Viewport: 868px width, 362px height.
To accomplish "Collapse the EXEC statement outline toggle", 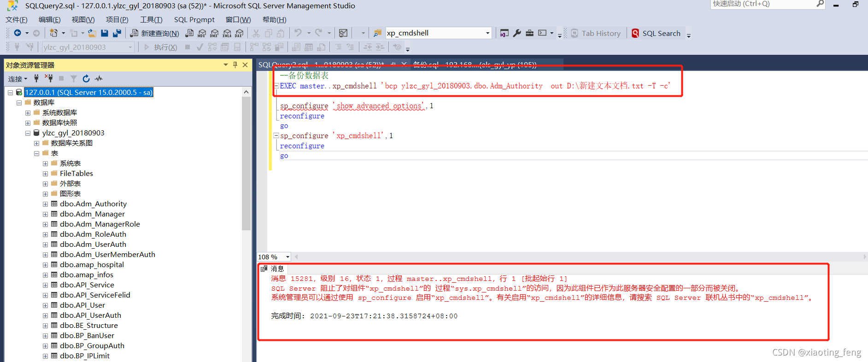I will [276, 86].
